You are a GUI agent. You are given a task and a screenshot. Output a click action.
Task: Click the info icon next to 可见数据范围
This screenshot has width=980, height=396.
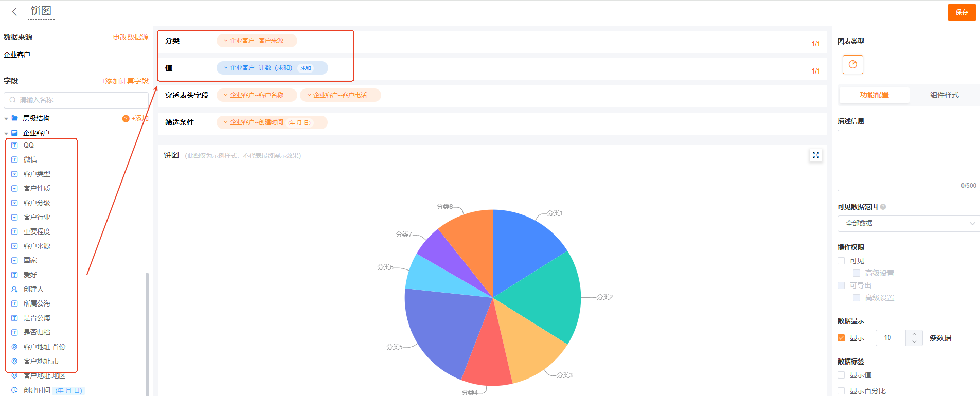(x=883, y=207)
